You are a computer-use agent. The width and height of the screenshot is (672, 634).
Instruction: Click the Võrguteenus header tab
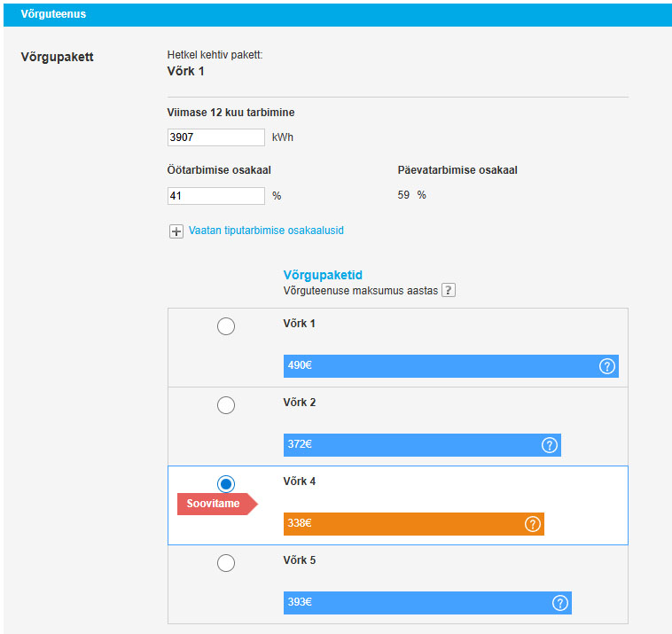[53, 14]
